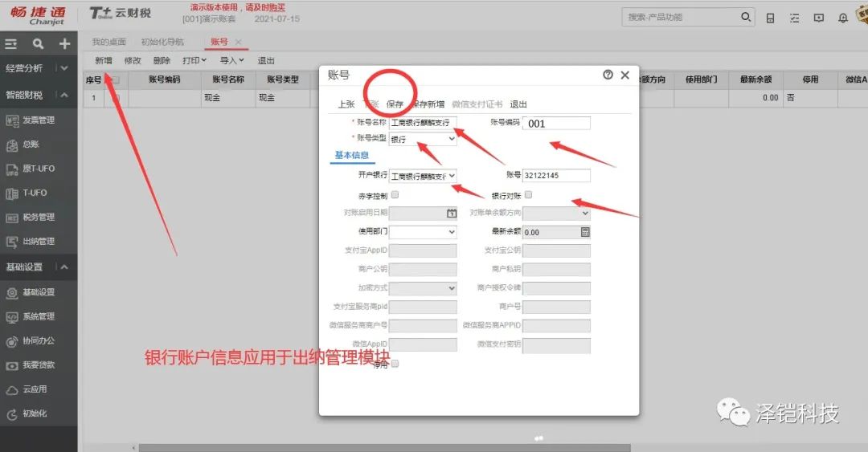Click the help icon in 账号 dialog

click(608, 75)
